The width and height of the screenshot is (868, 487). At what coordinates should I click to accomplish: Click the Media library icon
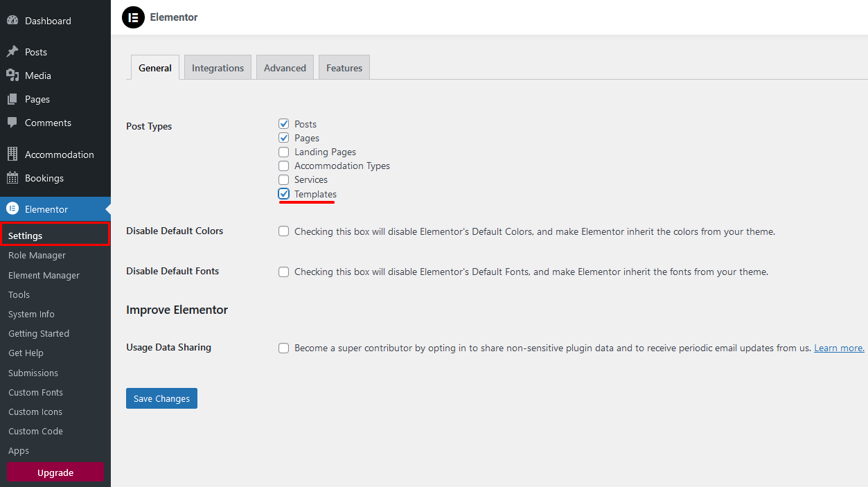pos(12,76)
